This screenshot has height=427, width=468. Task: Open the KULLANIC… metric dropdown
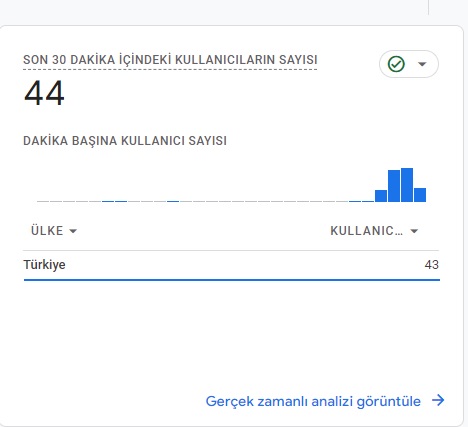pyautogui.click(x=374, y=231)
